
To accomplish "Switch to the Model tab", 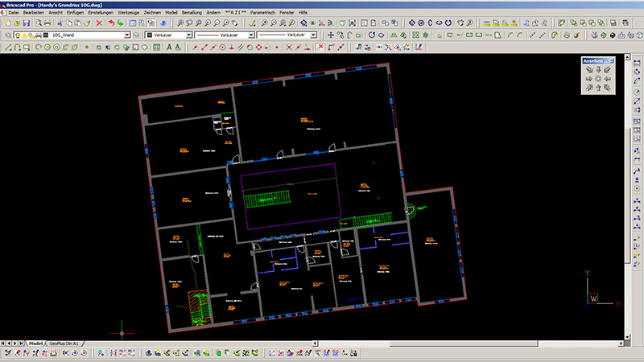I will pyautogui.click(x=35, y=343).
